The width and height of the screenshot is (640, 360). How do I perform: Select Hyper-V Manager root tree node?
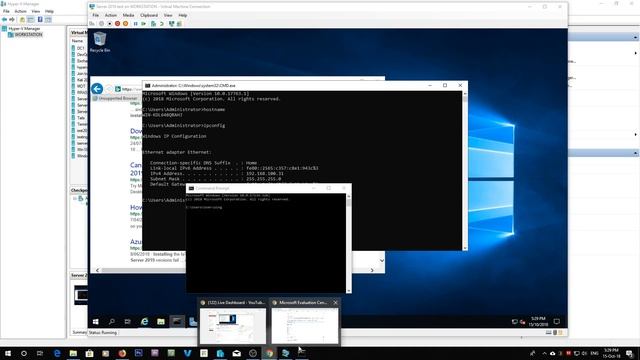(x=21, y=29)
